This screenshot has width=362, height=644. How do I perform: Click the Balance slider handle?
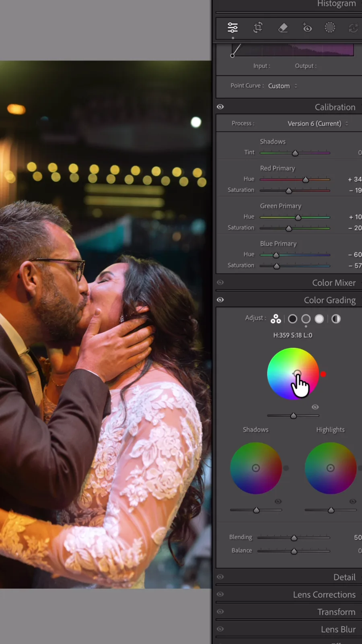point(294,551)
